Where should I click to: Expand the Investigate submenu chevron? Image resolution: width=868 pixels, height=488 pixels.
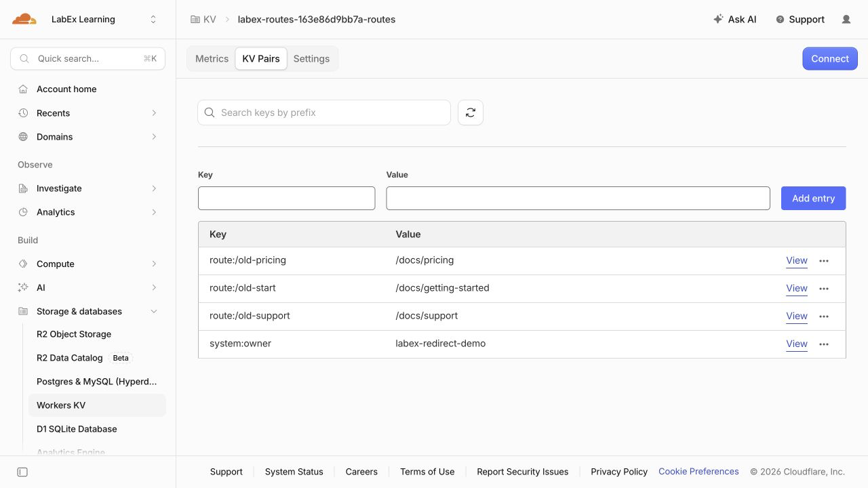pos(154,188)
